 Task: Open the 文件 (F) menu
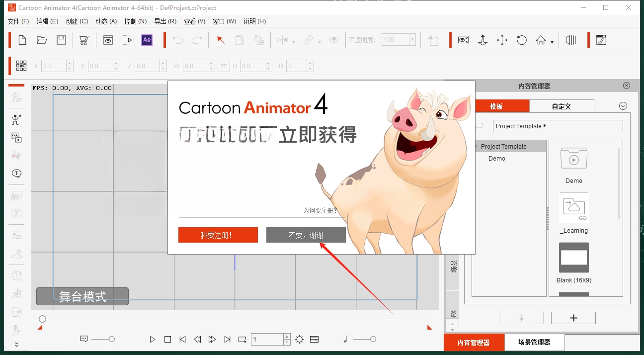tap(18, 21)
